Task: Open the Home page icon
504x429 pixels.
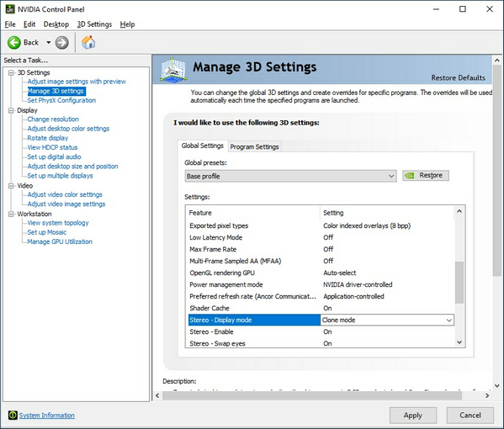Action: click(88, 42)
